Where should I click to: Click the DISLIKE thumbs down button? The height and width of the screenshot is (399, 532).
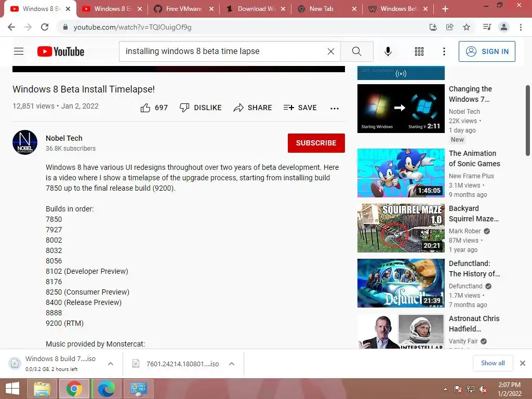201,108
